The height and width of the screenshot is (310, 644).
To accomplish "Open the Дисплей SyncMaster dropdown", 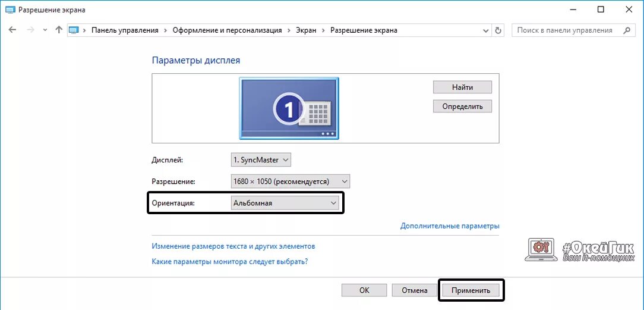I will 261,160.
